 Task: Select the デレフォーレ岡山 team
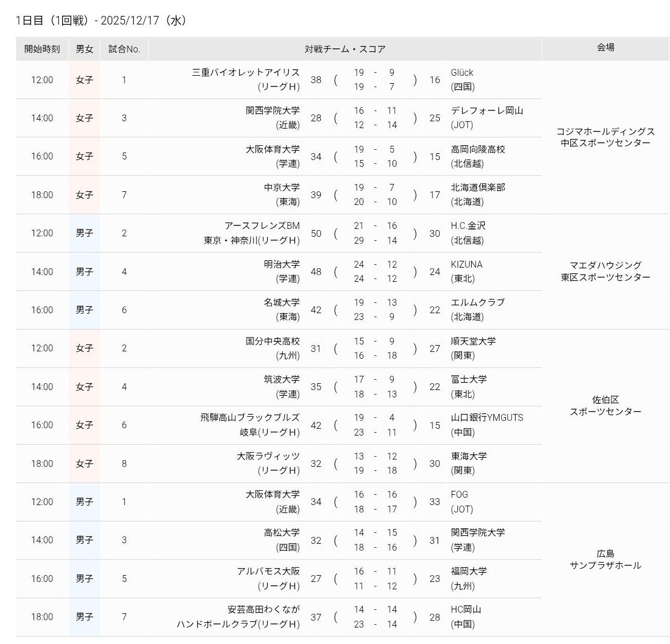pos(487,110)
